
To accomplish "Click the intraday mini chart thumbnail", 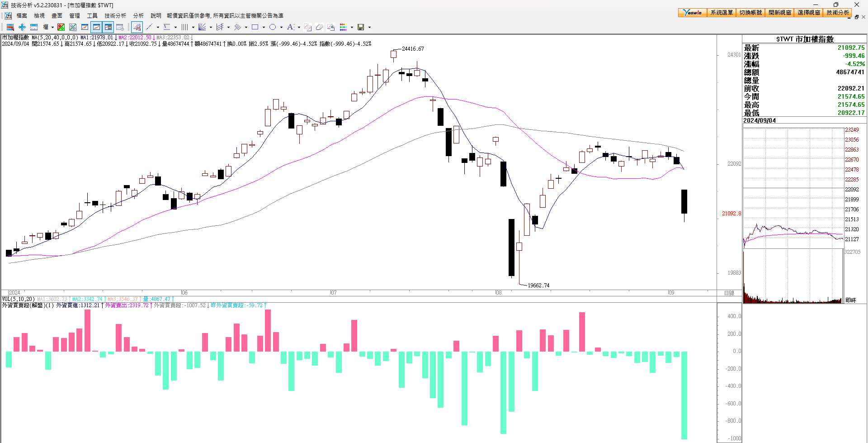I will 793,215.
